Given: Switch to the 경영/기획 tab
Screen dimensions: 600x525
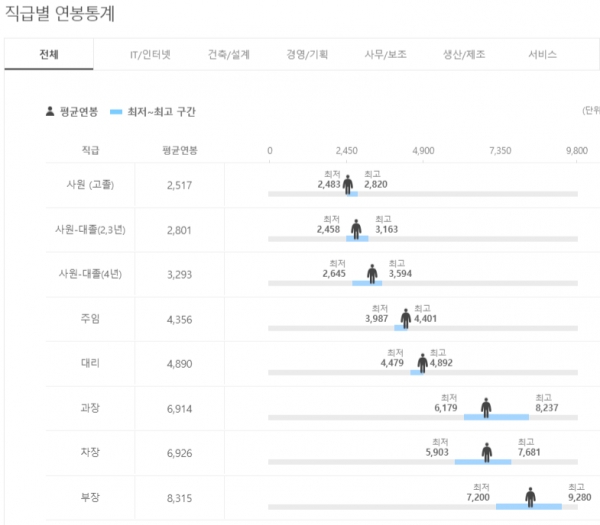Looking at the screenshot, I should (307, 55).
